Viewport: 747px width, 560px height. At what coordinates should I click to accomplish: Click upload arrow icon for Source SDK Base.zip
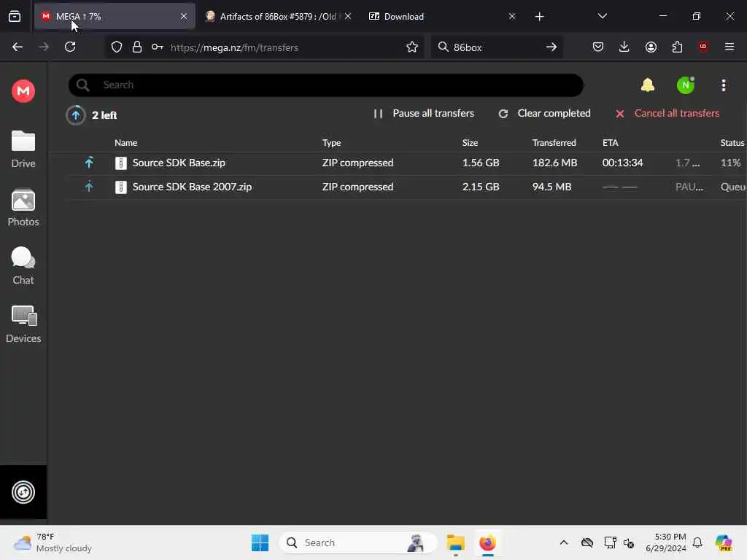[88, 163]
